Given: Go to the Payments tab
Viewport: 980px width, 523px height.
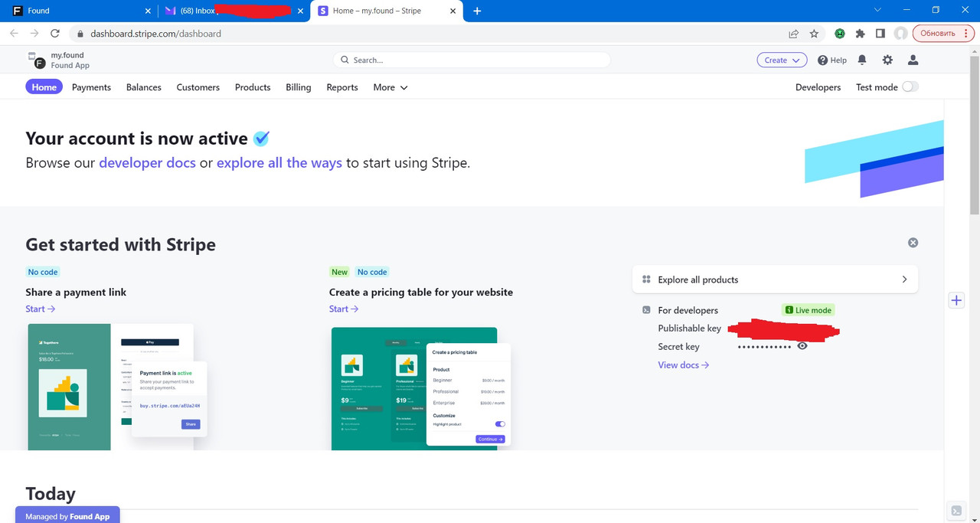Looking at the screenshot, I should click(91, 87).
